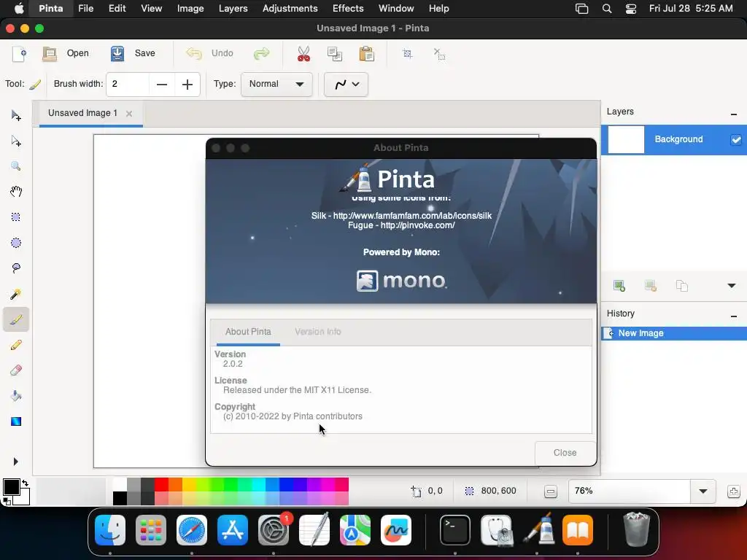The width and height of the screenshot is (747, 560).
Task: Switch to the Version Info tab
Action: pos(318,332)
